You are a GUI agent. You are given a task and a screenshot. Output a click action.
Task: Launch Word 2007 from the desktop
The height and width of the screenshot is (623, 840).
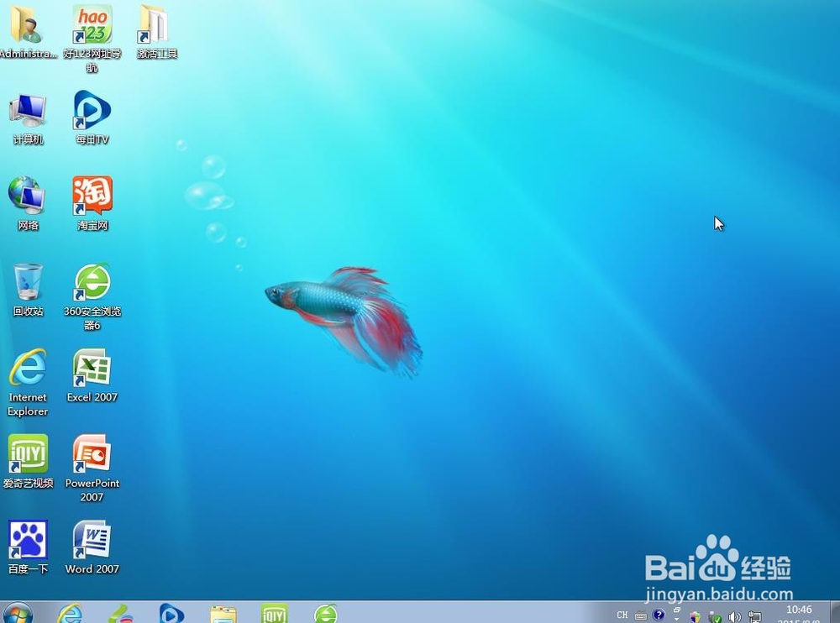[x=92, y=539]
